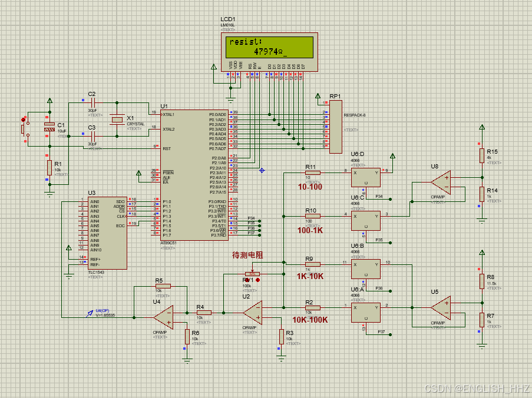Viewport: 532px width, 398px height.
Task: Click the 'AT89C51' part name text
Action: tap(168, 243)
